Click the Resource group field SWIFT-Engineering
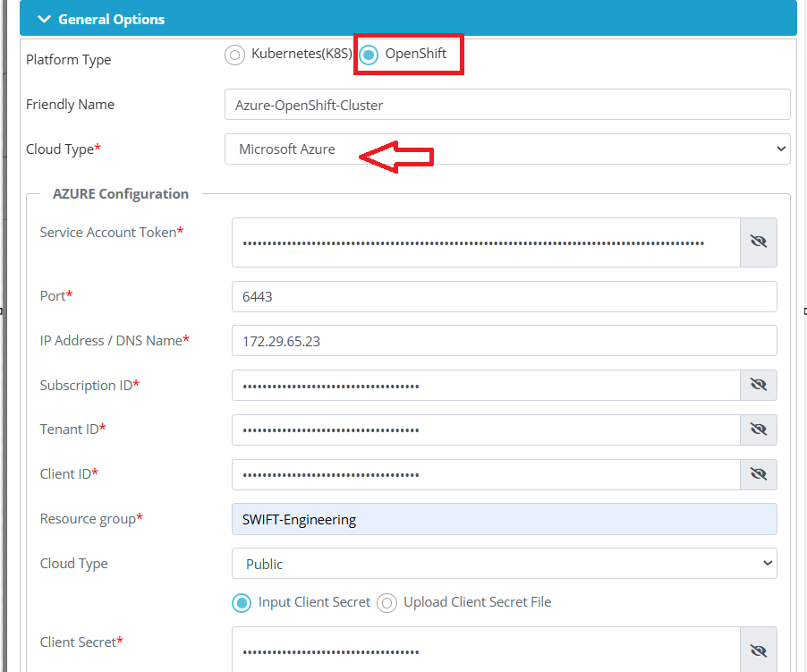Viewport: 807px width, 672px height. click(x=504, y=519)
